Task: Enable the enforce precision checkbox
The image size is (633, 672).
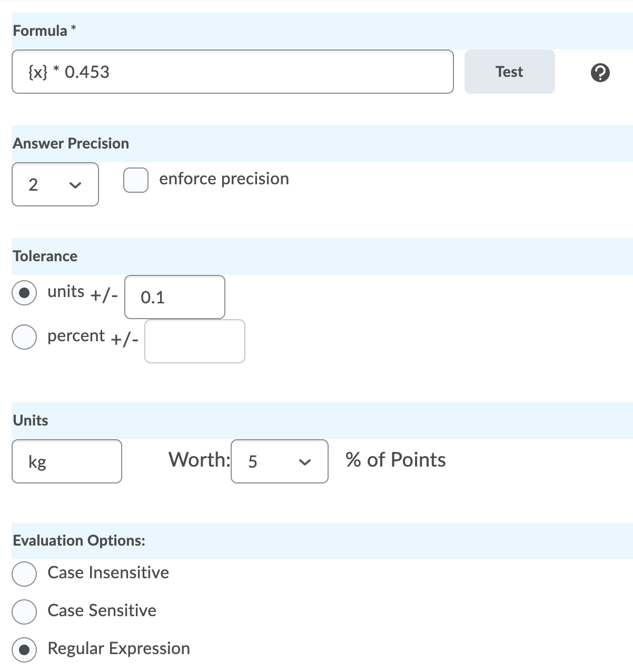Action: pyautogui.click(x=135, y=180)
